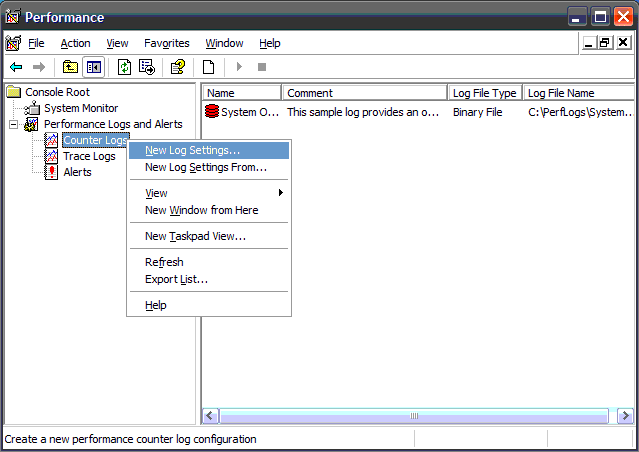Click the System Monitor tree icon
The image size is (639, 452).
coord(32,108)
